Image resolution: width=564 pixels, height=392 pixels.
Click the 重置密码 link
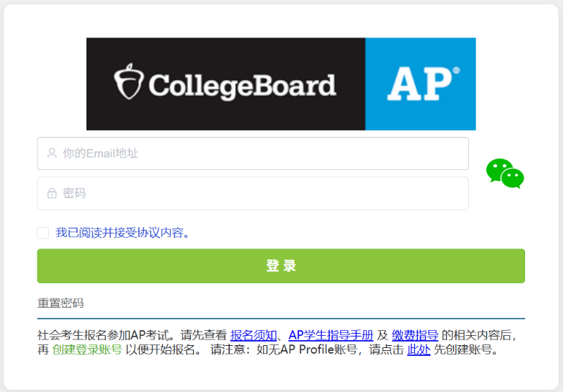(61, 303)
